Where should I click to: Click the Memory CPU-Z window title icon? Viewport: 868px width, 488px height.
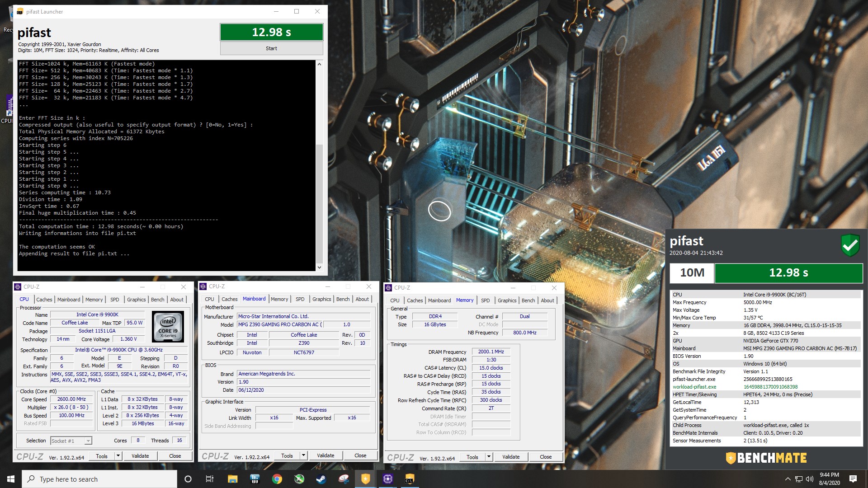click(x=389, y=288)
